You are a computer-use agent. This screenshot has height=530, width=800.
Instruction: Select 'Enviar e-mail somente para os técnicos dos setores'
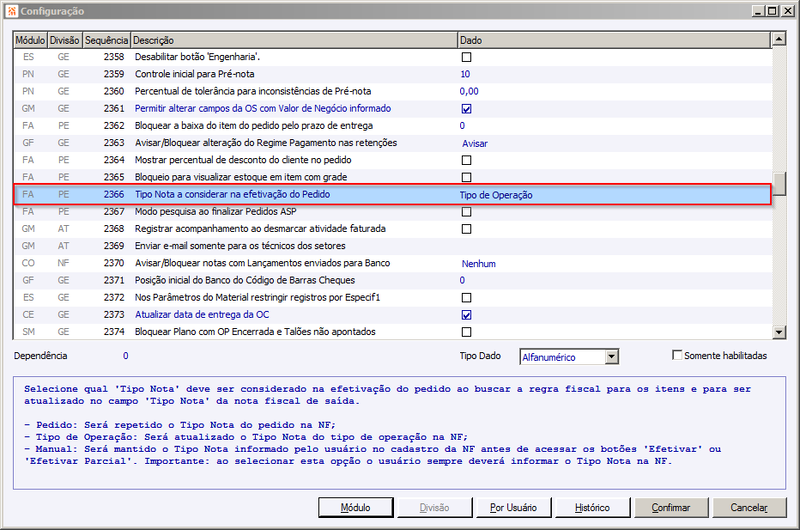[392, 246]
